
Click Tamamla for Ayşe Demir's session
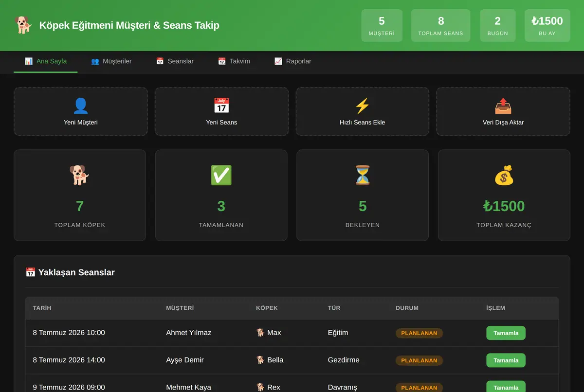pos(506,360)
